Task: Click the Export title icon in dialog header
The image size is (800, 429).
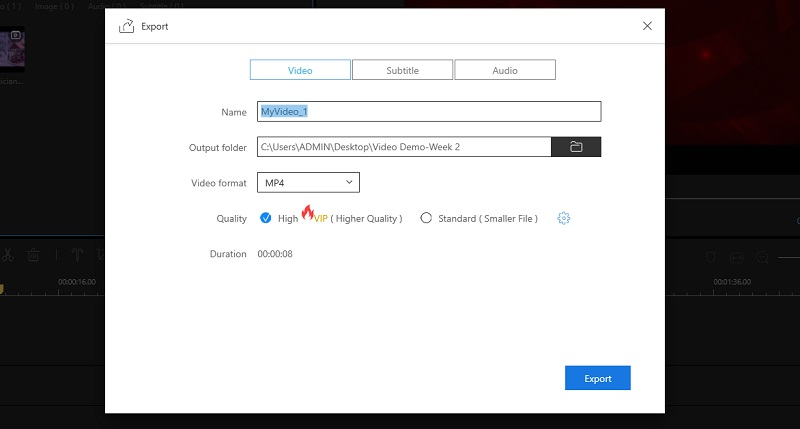Action: [126, 26]
